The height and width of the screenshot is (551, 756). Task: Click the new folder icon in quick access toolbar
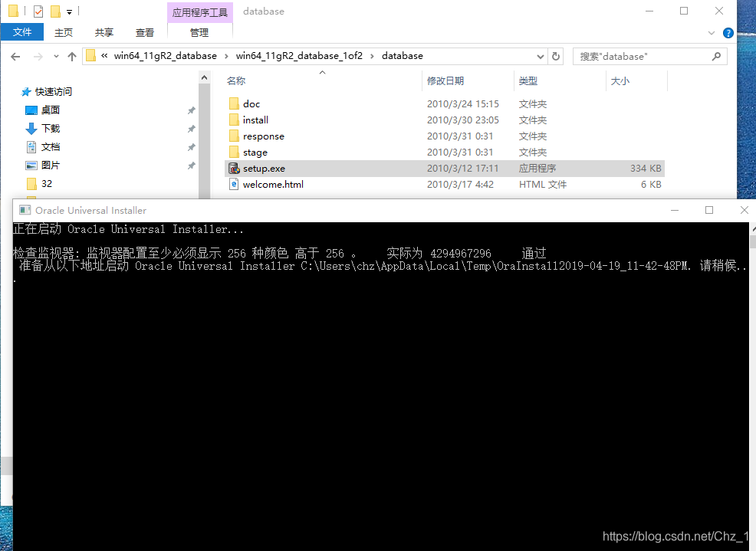pyautogui.click(x=55, y=11)
